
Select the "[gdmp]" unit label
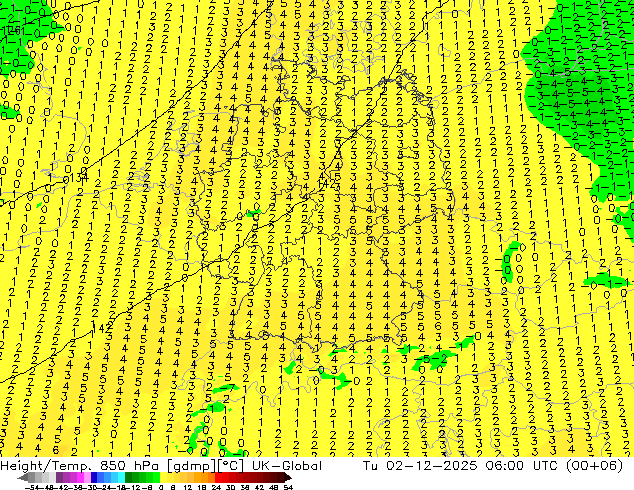(192, 466)
